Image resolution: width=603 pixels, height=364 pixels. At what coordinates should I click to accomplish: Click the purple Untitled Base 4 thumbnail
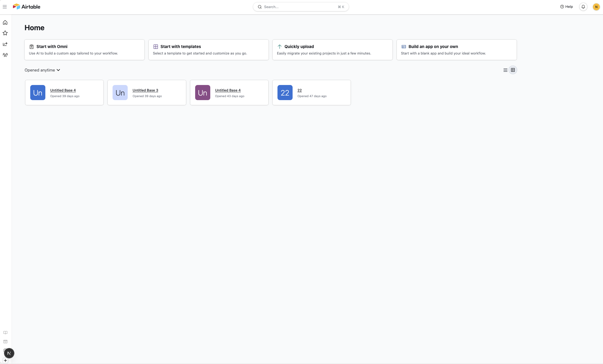tap(202, 93)
